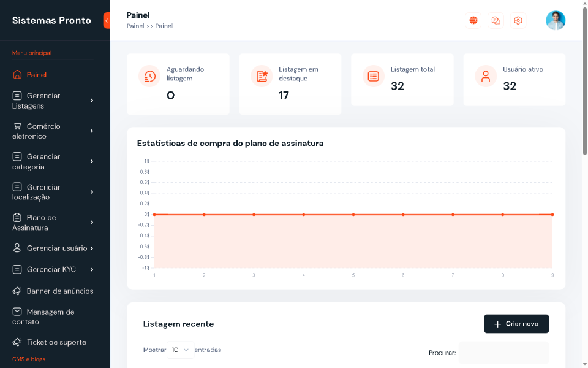Click the settings gear icon in the header
The width and height of the screenshot is (588, 368).
coord(518,20)
